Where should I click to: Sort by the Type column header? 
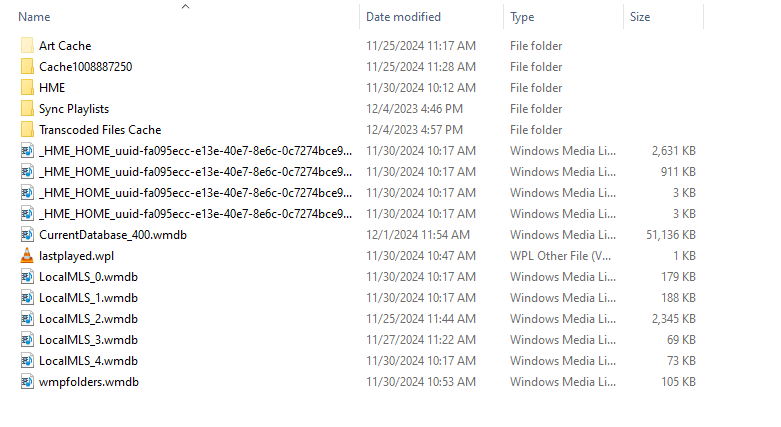pyautogui.click(x=522, y=17)
